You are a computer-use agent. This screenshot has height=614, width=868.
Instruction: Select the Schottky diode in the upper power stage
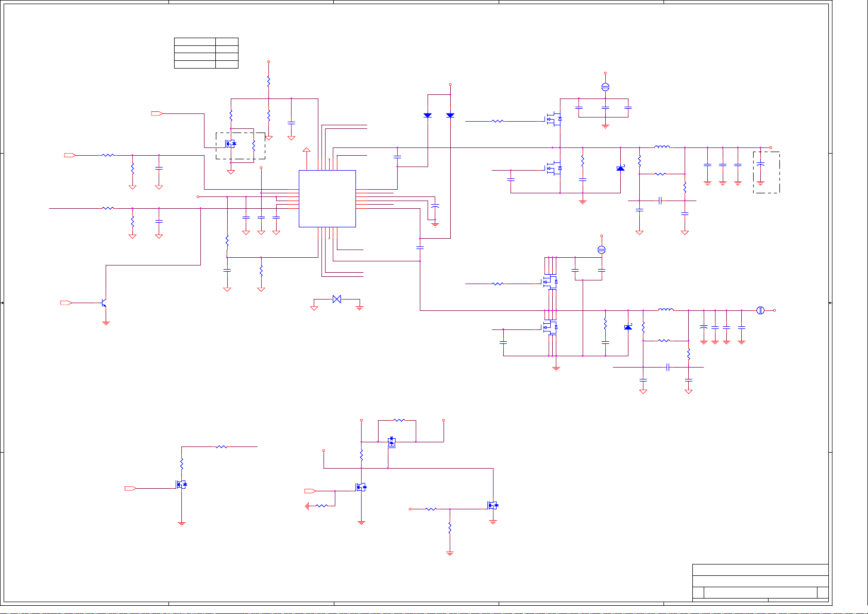621,168
